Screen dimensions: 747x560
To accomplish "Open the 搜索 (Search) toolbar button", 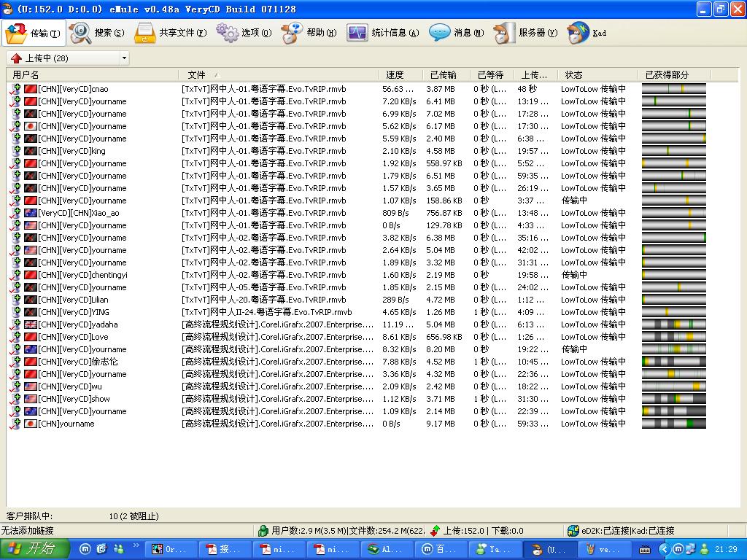I will coord(97,33).
